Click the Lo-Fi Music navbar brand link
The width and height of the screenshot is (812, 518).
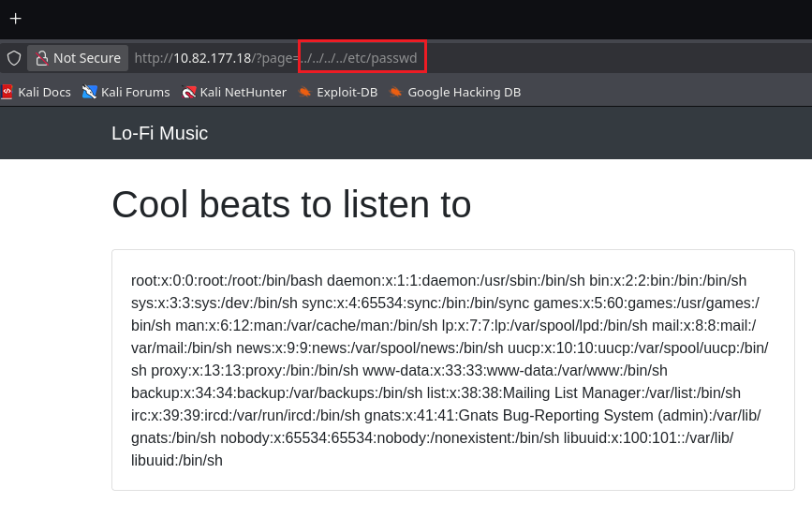click(x=159, y=133)
